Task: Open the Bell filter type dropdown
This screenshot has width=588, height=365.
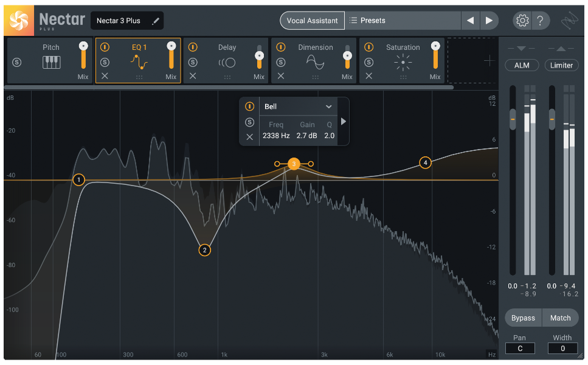Action: 299,106
